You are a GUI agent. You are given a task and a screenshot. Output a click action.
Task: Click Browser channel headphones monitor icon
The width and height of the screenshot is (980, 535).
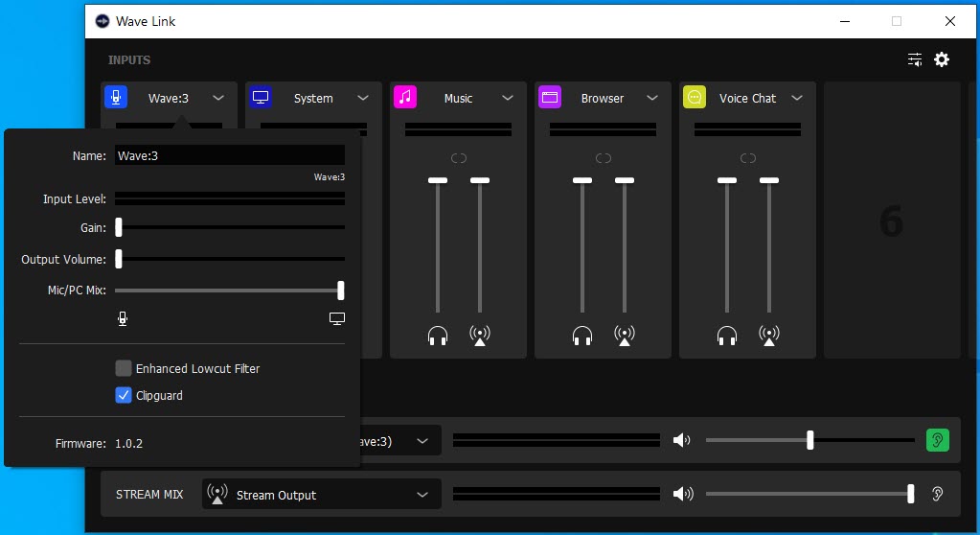coord(581,336)
